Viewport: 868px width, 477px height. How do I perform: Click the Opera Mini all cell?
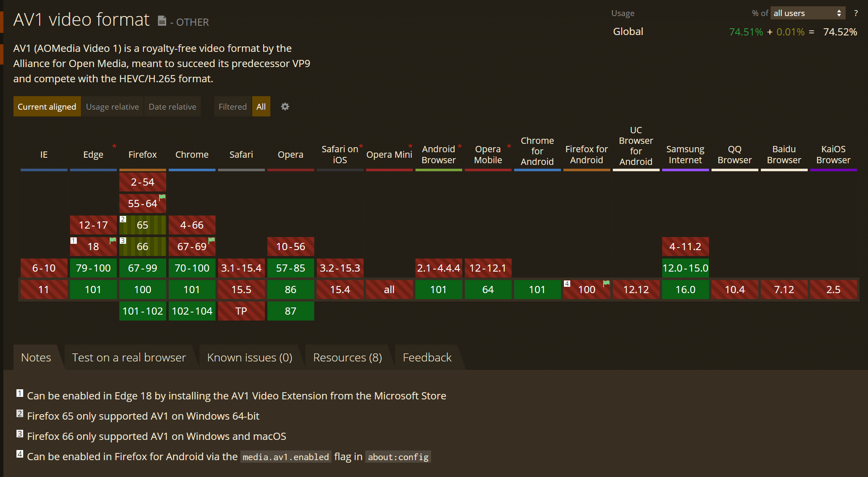tap(389, 290)
